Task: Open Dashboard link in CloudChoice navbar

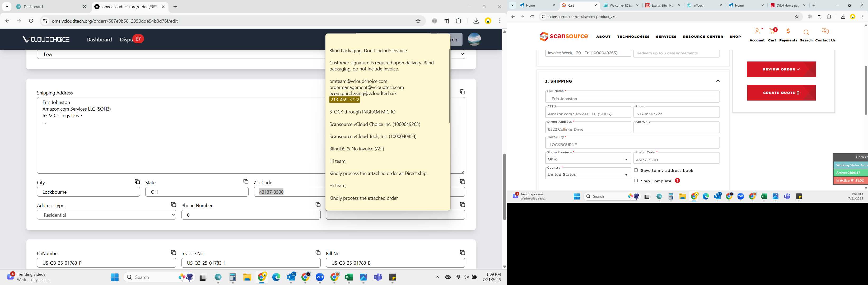Action: tap(99, 39)
